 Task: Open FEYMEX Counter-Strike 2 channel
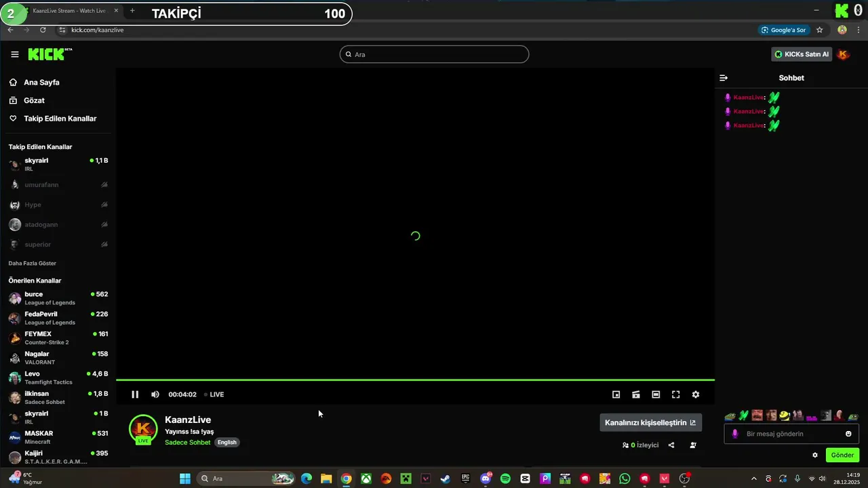pos(58,338)
